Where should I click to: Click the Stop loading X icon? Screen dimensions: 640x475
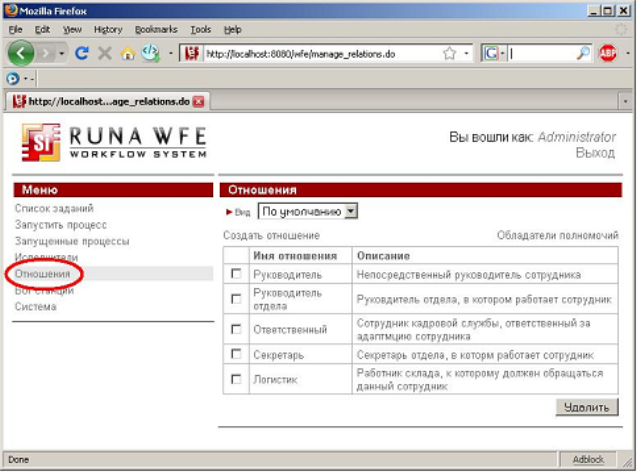(x=105, y=53)
